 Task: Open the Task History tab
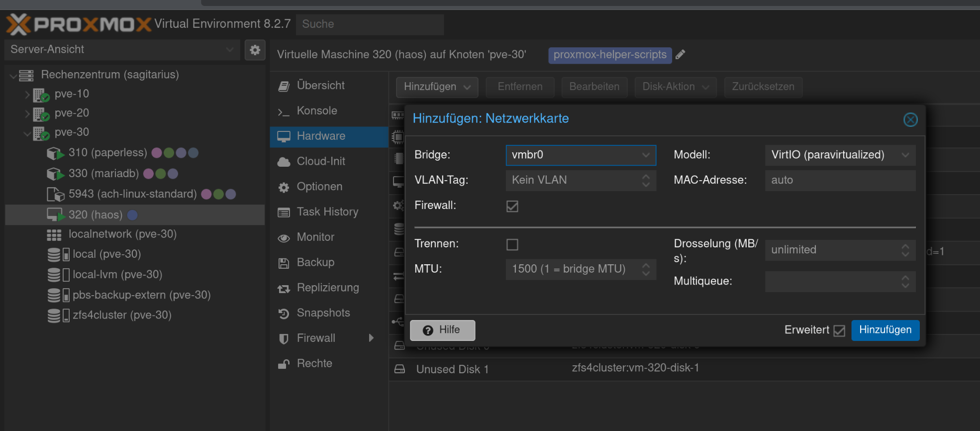(x=329, y=212)
